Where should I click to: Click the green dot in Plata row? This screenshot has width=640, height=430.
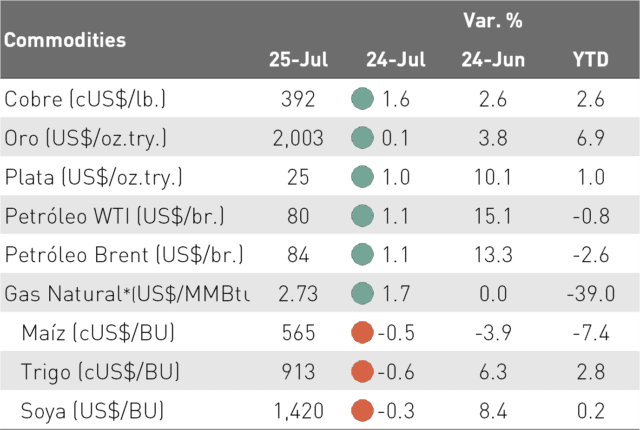click(362, 177)
